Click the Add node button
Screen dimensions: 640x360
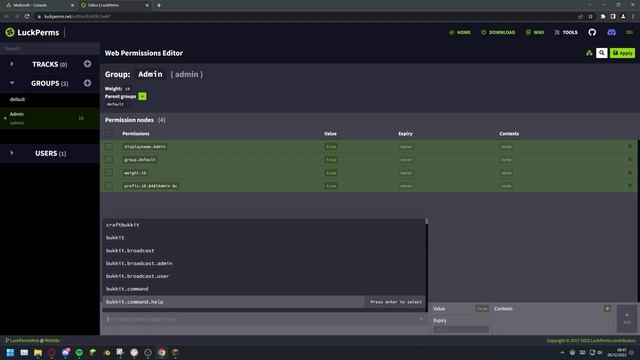(627, 319)
